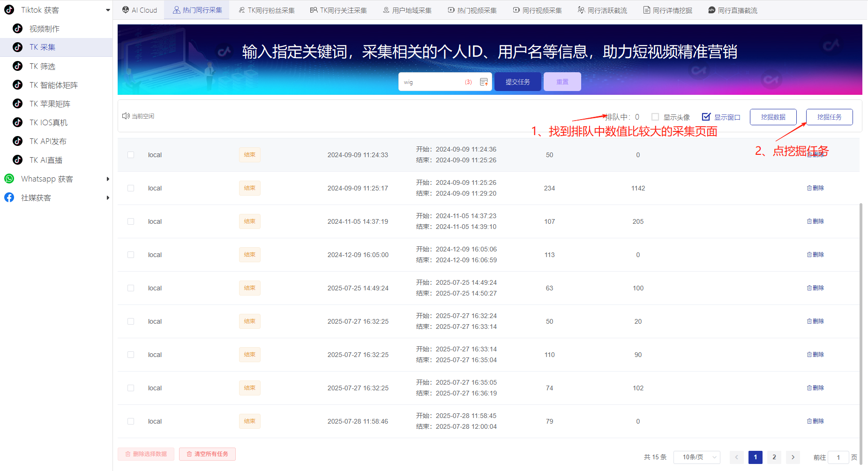Open the 10条/页 page size dropdown

point(696,457)
